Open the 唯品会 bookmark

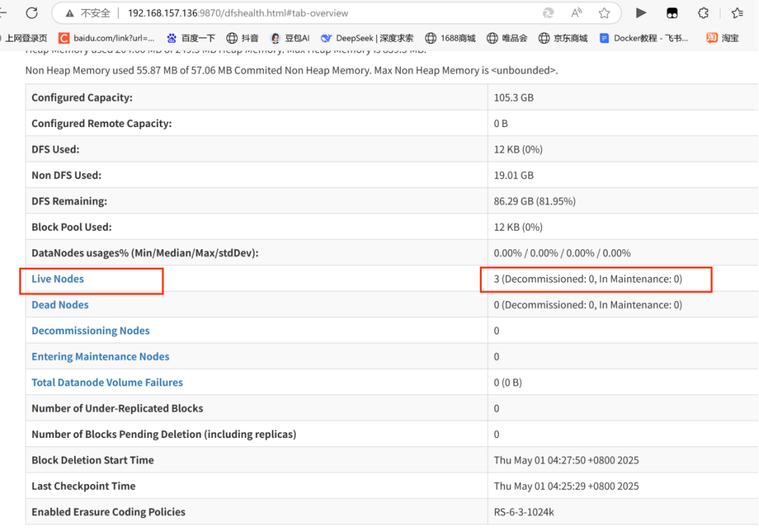point(507,38)
